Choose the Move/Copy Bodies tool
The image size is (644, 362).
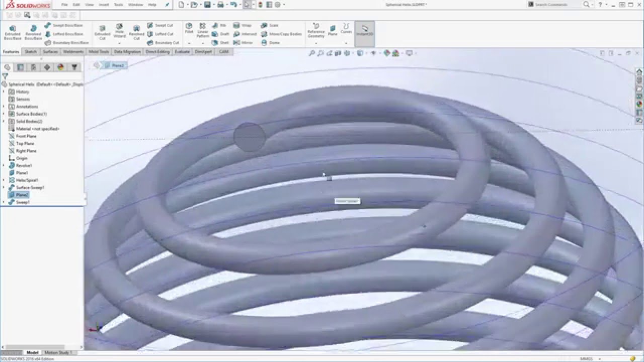[x=281, y=34]
